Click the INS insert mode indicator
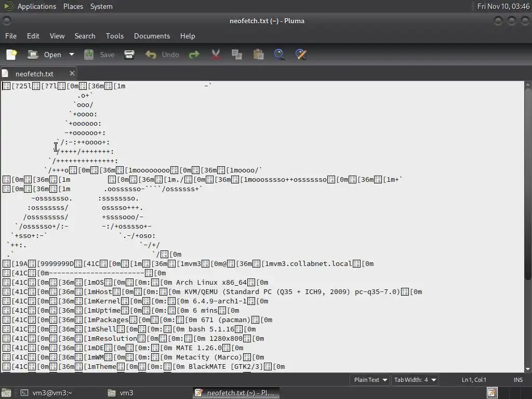 (x=518, y=380)
